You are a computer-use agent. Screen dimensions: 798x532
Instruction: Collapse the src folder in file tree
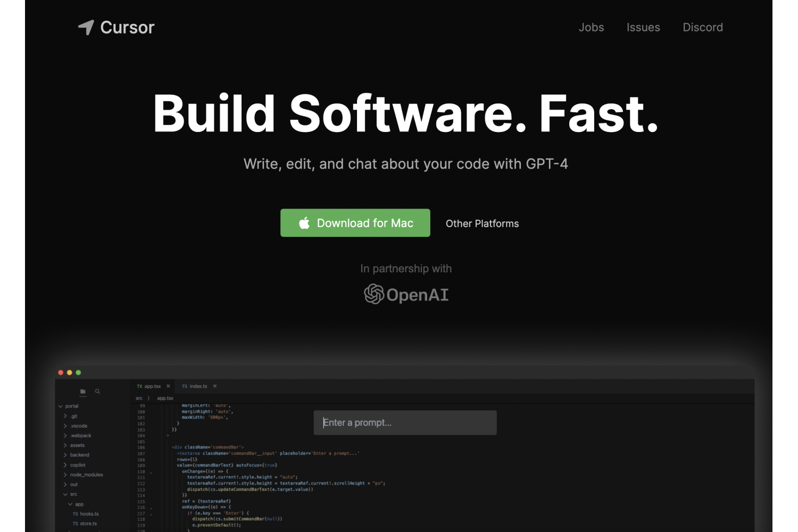[65, 494]
